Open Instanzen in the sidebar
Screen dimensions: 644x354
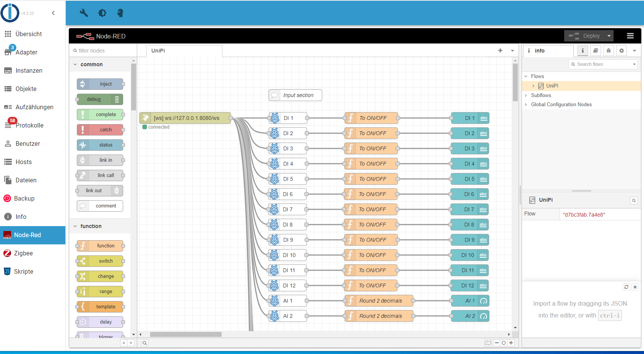pyautogui.click(x=33, y=70)
